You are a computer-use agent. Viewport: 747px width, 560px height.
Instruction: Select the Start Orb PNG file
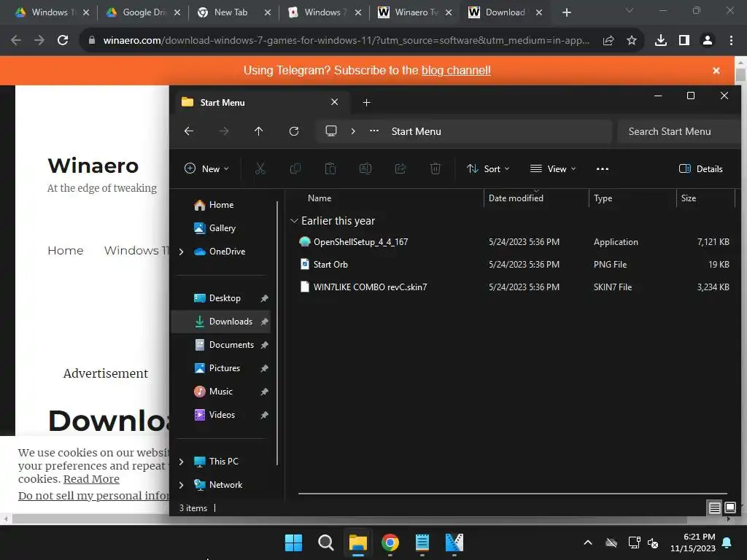tap(330, 264)
